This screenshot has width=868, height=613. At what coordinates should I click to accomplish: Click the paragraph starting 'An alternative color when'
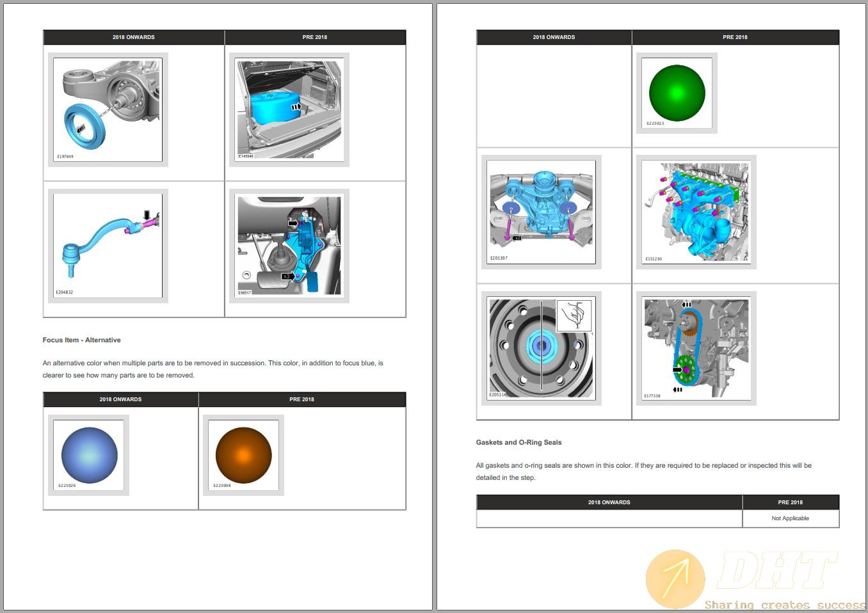[x=213, y=369]
